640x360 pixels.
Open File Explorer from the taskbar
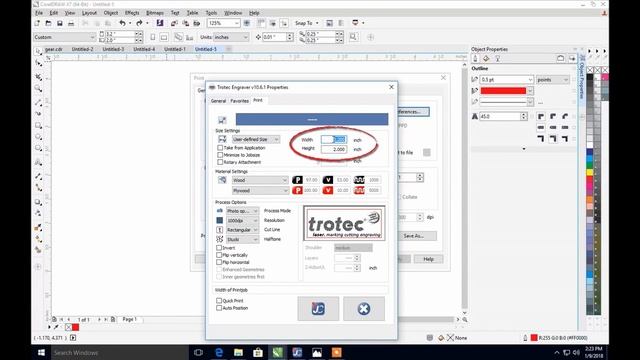(x=238, y=352)
